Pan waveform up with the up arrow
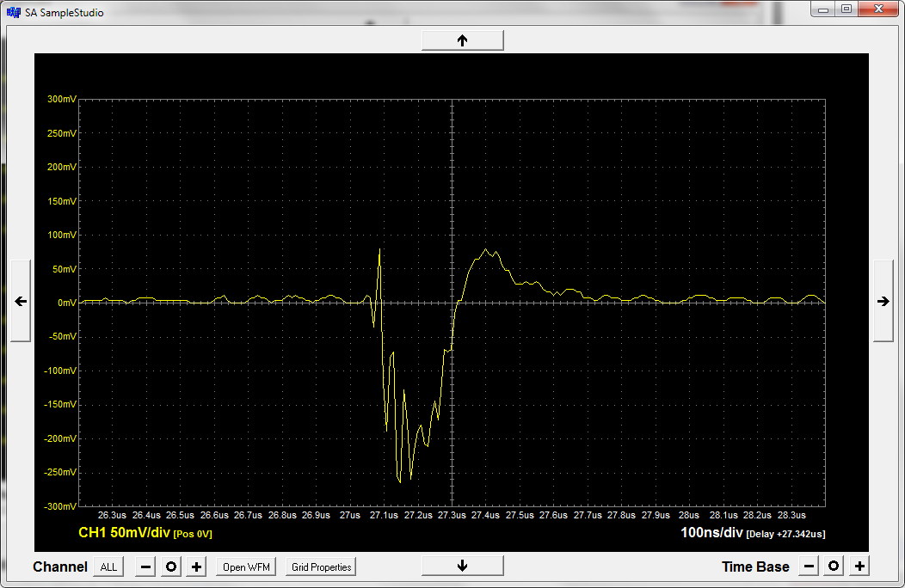Screen dimensions: 905x588 [x=462, y=40]
